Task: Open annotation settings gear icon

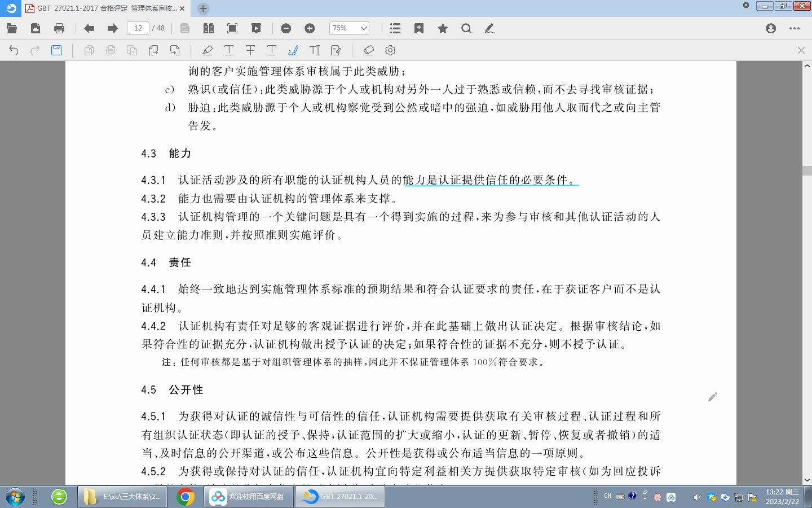Action: (390, 50)
